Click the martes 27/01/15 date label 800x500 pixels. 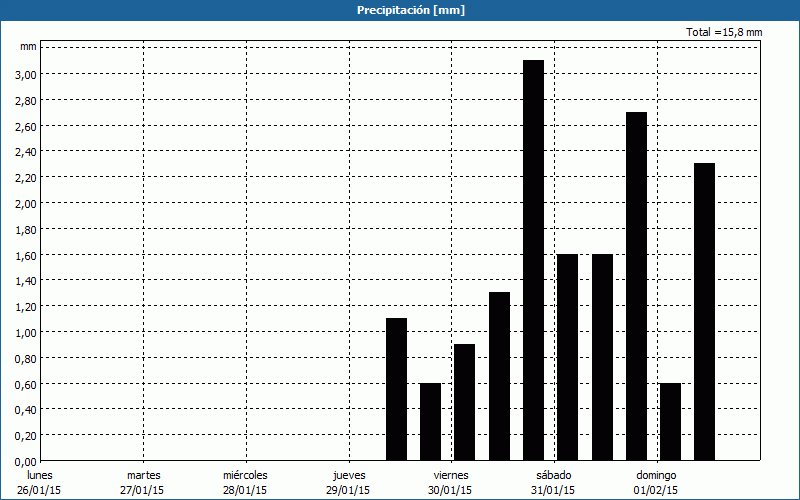(x=144, y=482)
